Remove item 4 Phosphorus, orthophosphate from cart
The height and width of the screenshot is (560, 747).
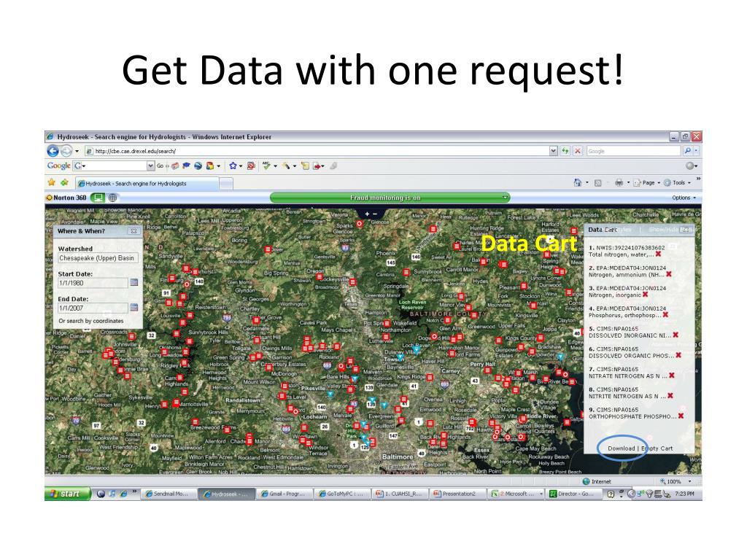click(x=665, y=315)
